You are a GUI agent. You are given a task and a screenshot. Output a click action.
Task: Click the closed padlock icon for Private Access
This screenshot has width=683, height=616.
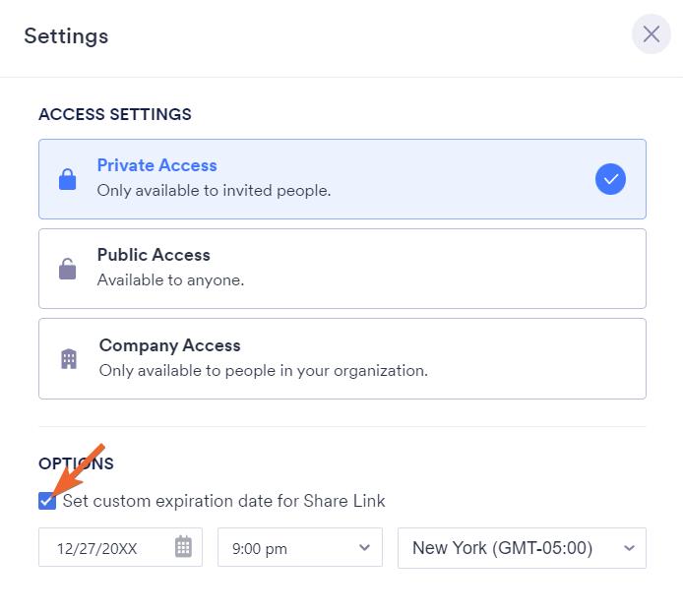67,179
